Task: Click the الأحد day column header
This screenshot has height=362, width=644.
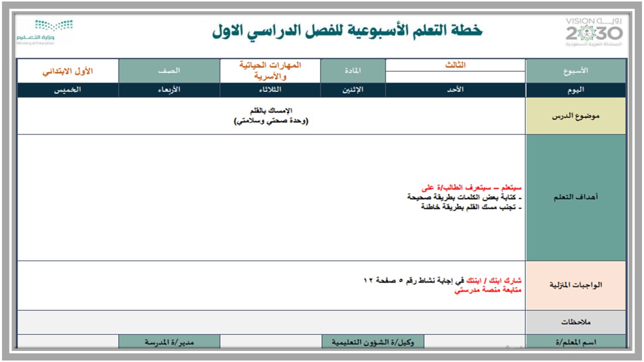Action: [x=456, y=90]
